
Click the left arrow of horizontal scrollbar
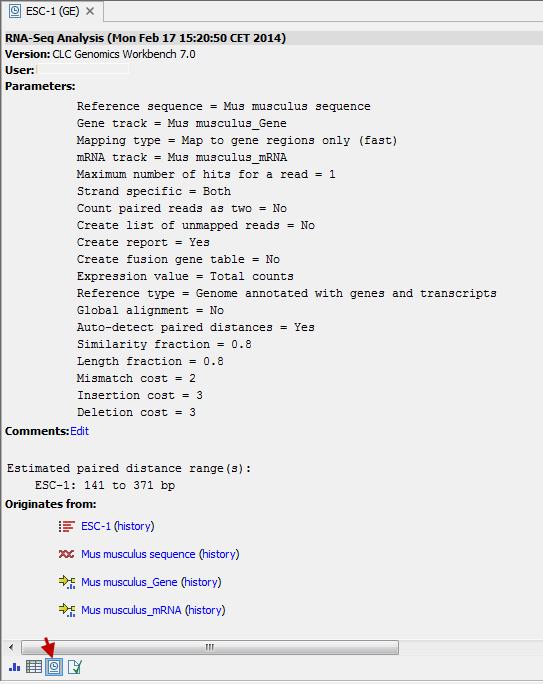tap(11, 647)
